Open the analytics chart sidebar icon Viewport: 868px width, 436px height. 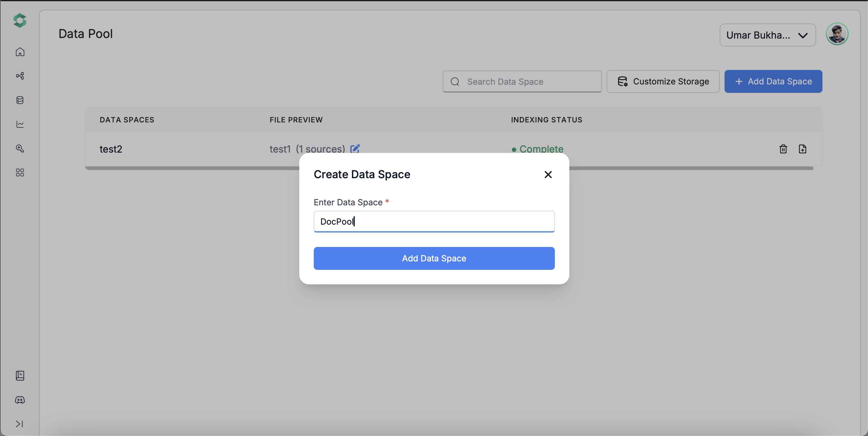click(x=20, y=125)
